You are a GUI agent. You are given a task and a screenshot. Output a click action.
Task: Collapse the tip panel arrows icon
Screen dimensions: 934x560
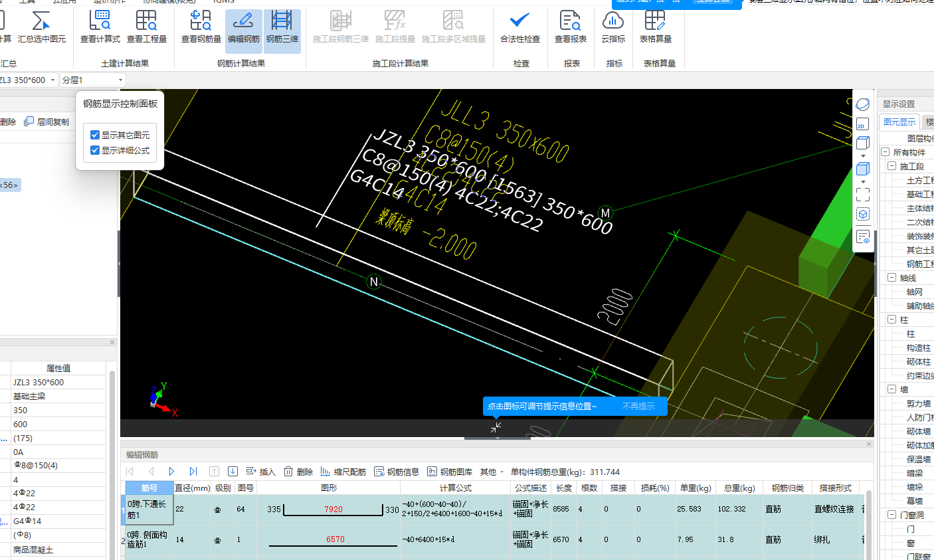[x=496, y=427]
